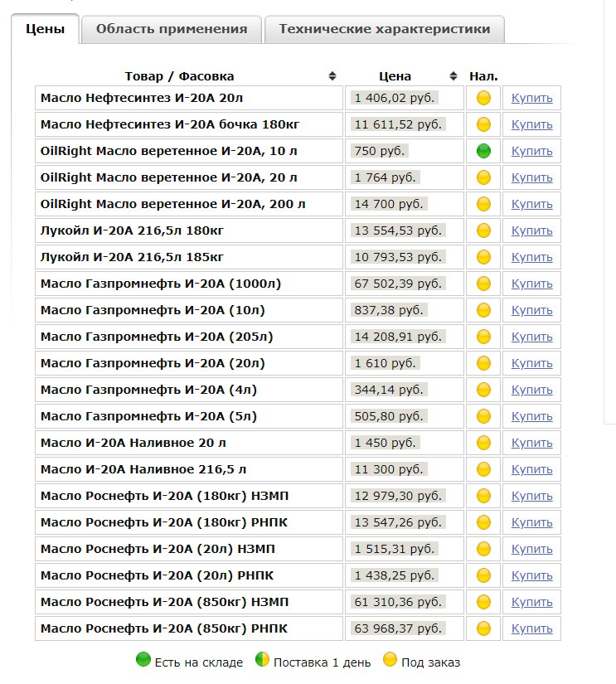
Task: Click the yellow legend icon Под заказ
Action: click(x=390, y=659)
